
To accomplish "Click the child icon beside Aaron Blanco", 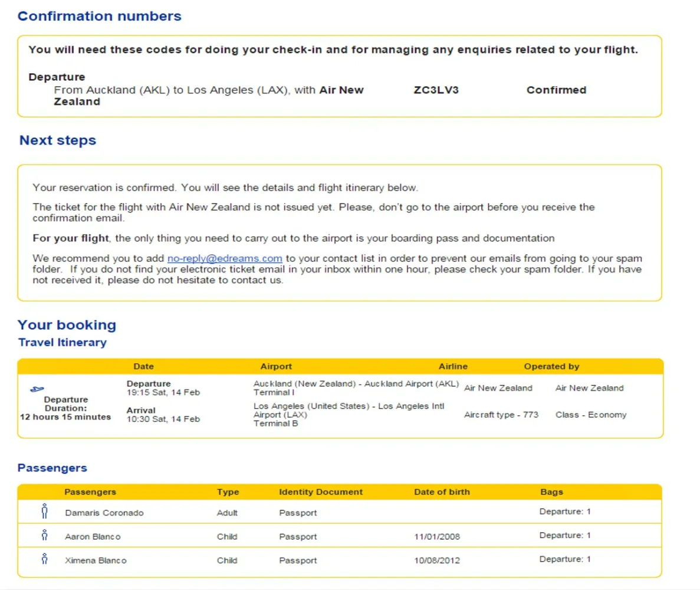I will pyautogui.click(x=44, y=536).
